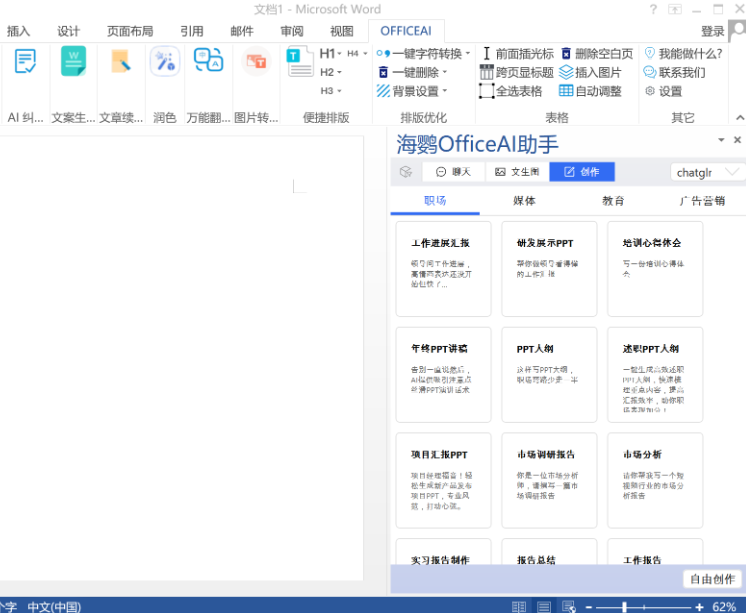Open the 页面布局 ribbon tab
746x613 pixels.
130,31
